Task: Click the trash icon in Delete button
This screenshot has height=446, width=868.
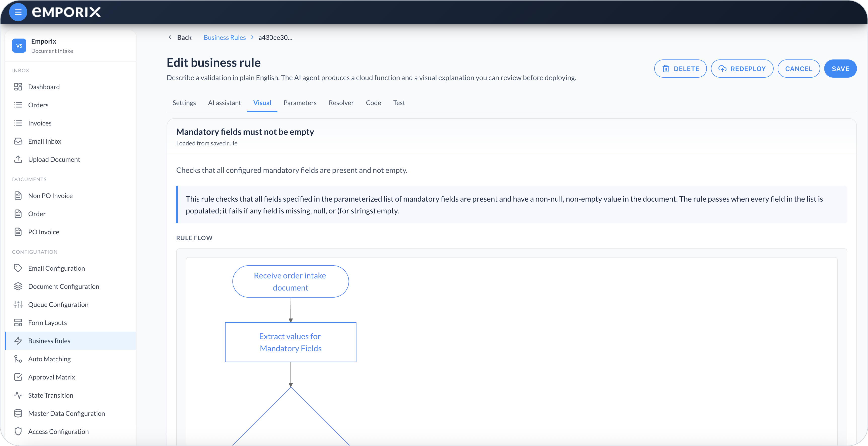Action: coord(666,69)
